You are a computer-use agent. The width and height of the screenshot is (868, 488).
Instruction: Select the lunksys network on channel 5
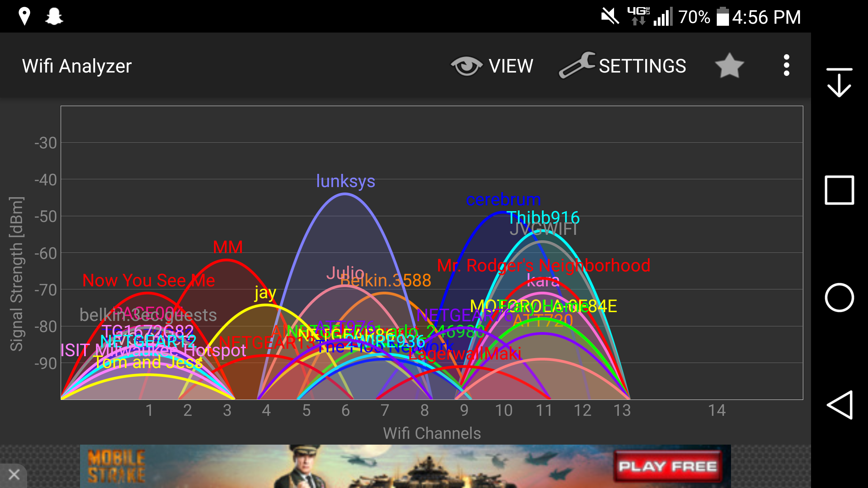(347, 181)
